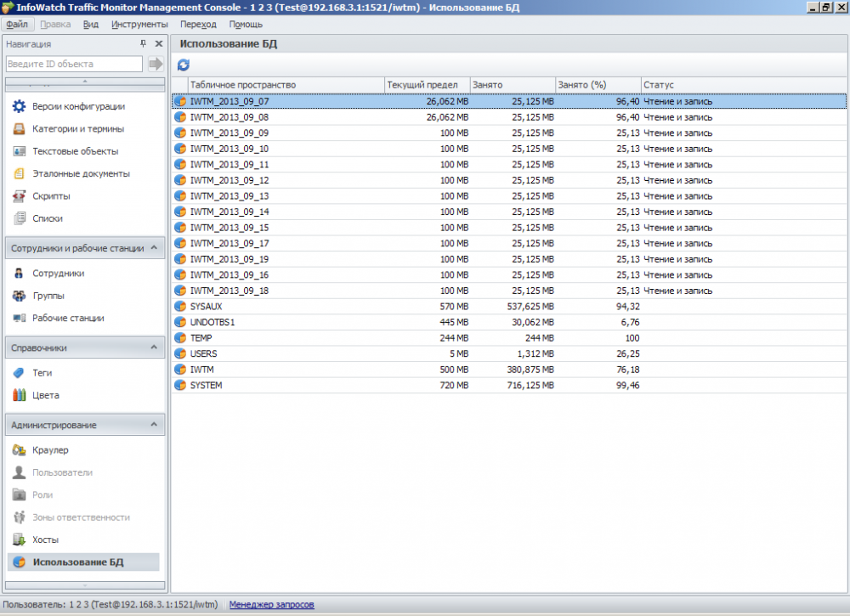Select row IWTM_2013_09_19
Viewport: 850px width, 616px height.
click(x=509, y=259)
